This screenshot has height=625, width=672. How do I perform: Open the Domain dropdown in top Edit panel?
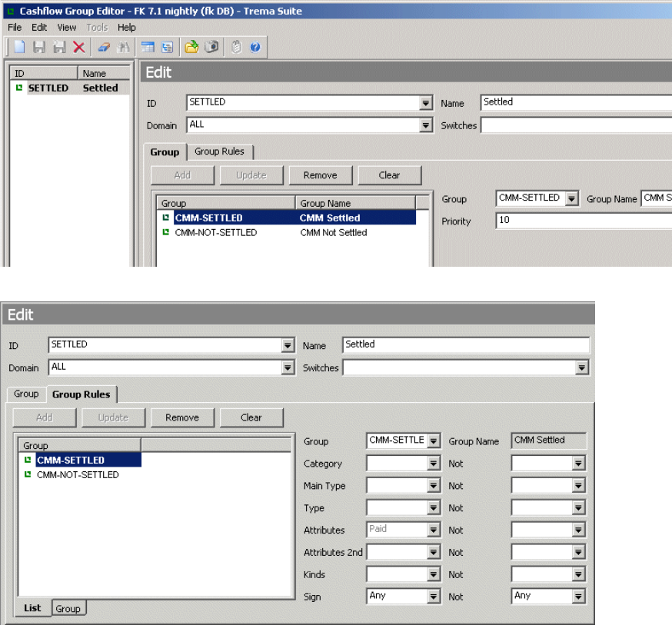pyautogui.click(x=426, y=125)
